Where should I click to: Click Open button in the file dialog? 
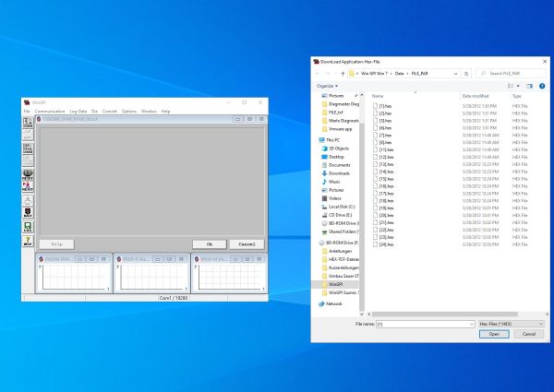tap(494, 334)
